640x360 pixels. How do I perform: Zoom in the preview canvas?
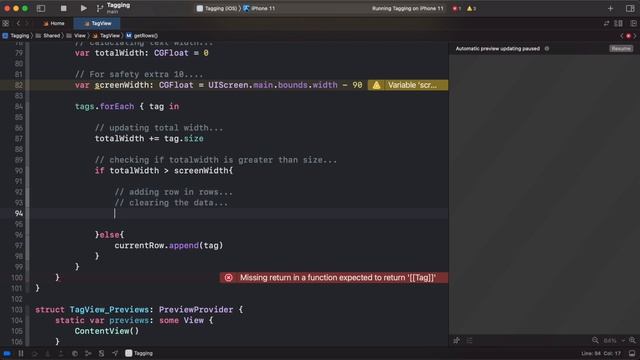632,340
